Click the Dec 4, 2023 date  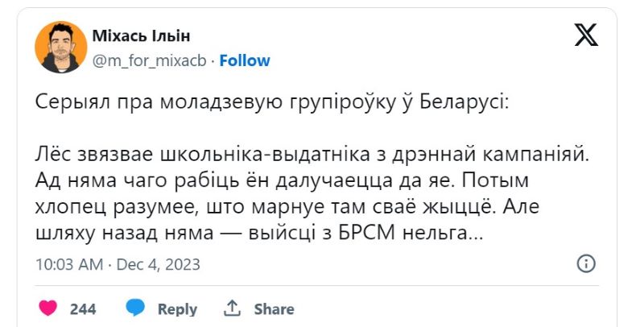click(159, 264)
